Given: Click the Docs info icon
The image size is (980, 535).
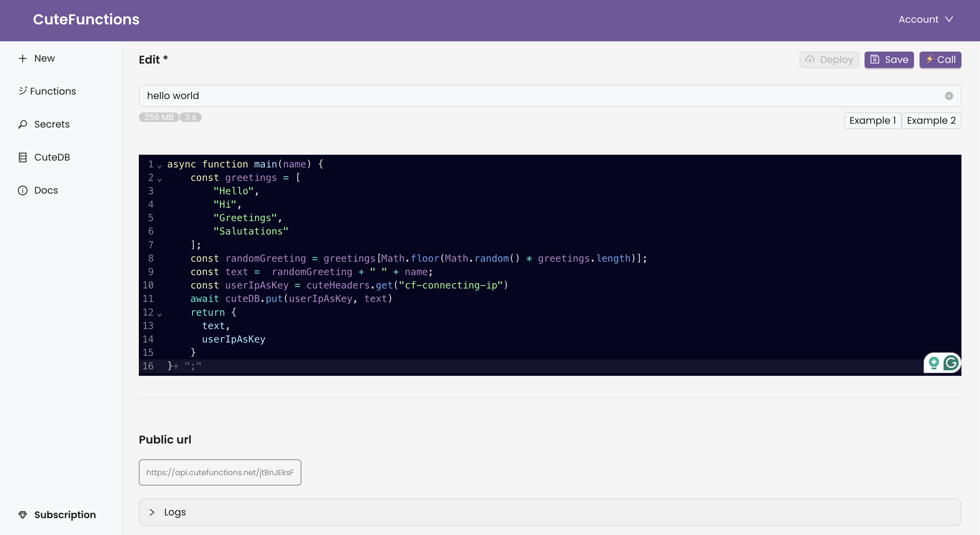Looking at the screenshot, I should [22, 190].
